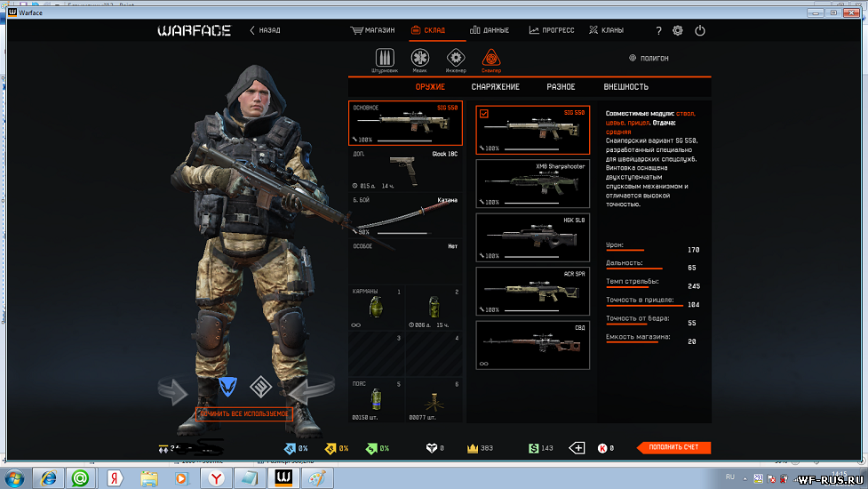The width and height of the screenshot is (868, 489).
Task: Switch to Снаряжение tab
Action: (x=496, y=87)
